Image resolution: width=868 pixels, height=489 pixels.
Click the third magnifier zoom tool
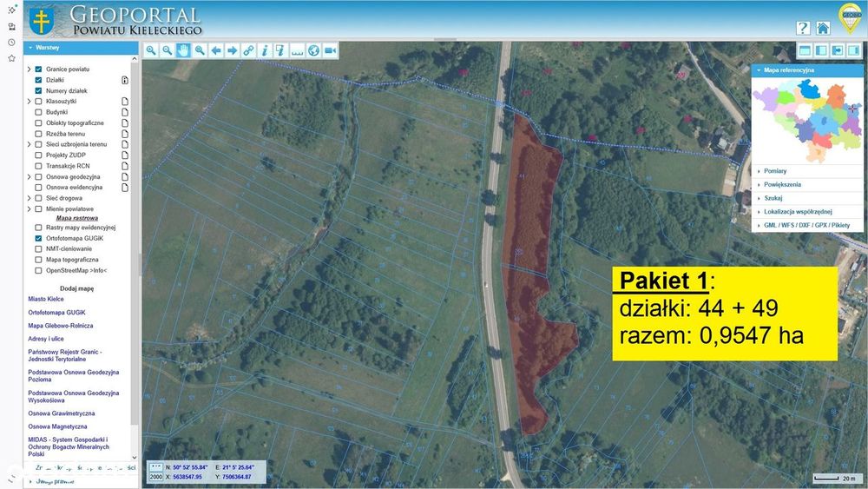coord(200,50)
